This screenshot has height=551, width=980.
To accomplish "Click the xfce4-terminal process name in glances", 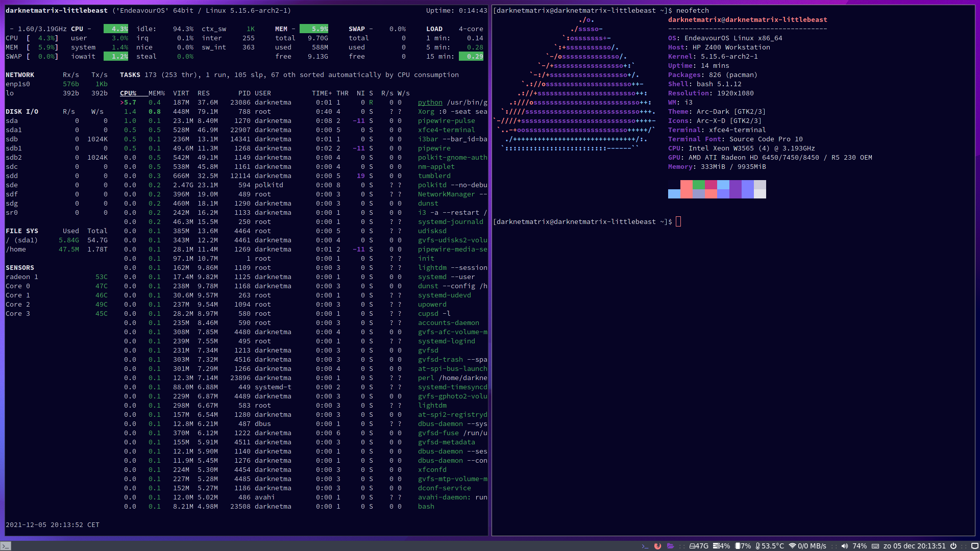I will pyautogui.click(x=447, y=130).
